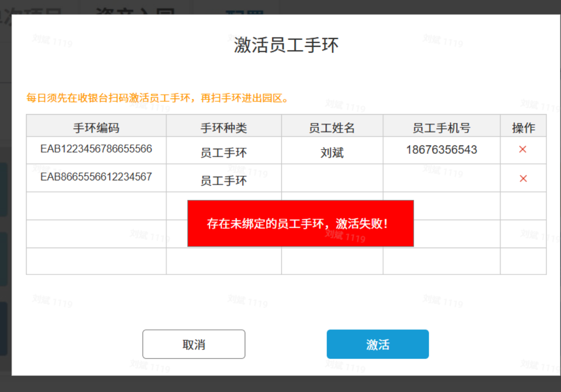This screenshot has height=392, width=561.
Task: Click empty phone cell in second row
Action: click(441, 178)
